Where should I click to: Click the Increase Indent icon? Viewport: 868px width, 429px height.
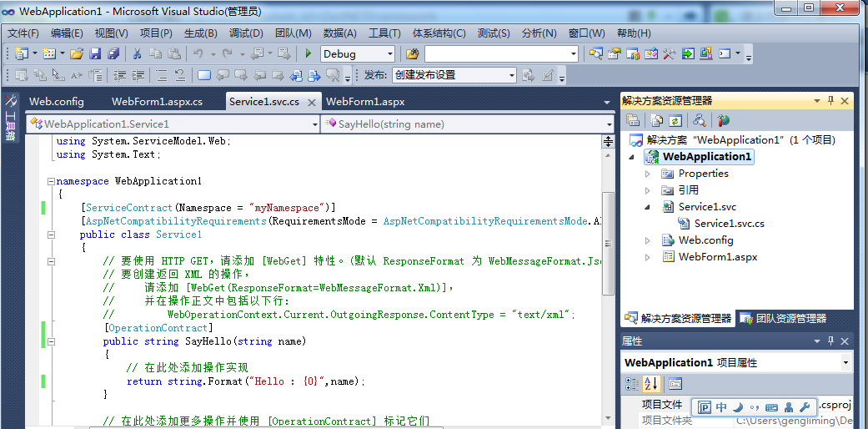point(138,75)
